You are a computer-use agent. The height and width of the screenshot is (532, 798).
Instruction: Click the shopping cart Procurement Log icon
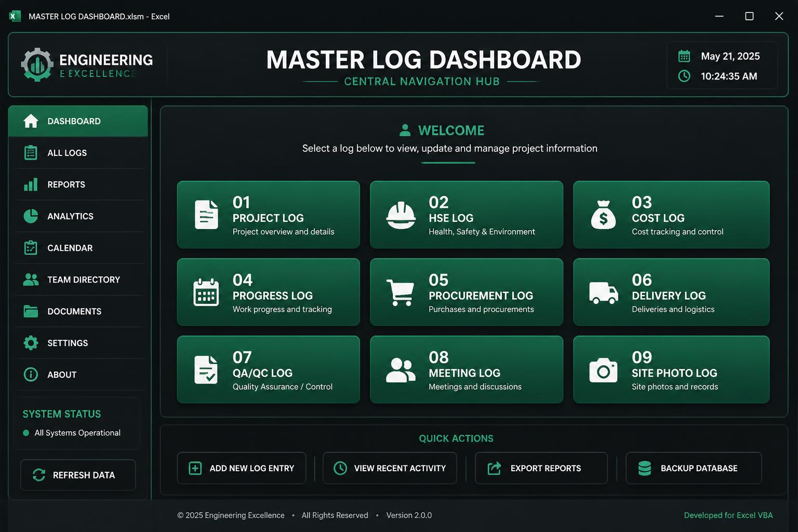click(400, 292)
